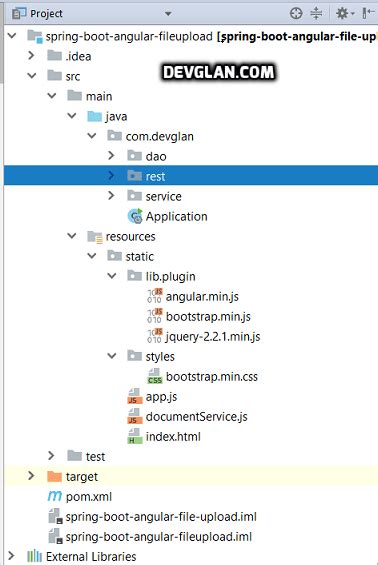
Task: Open the Project view dropdown arrow
Action: pyautogui.click(x=168, y=14)
